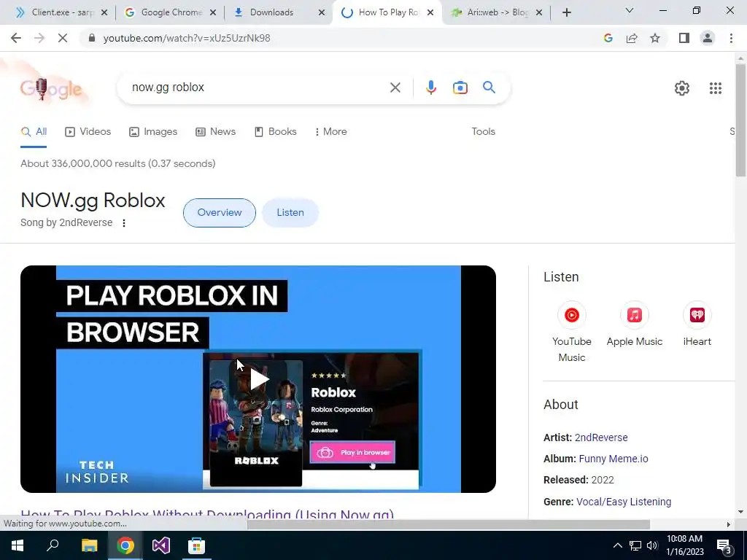Open the Vocal/Easy Listening genre link
The image size is (747, 560).
[x=624, y=502]
